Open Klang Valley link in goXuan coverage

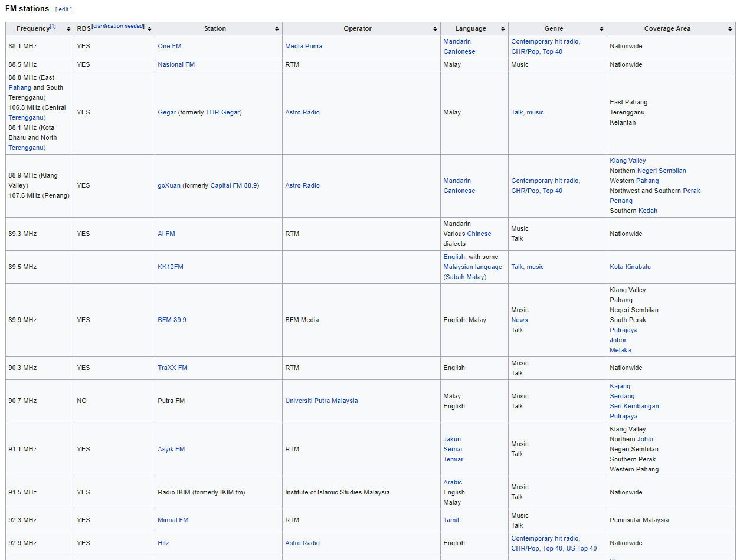point(628,161)
